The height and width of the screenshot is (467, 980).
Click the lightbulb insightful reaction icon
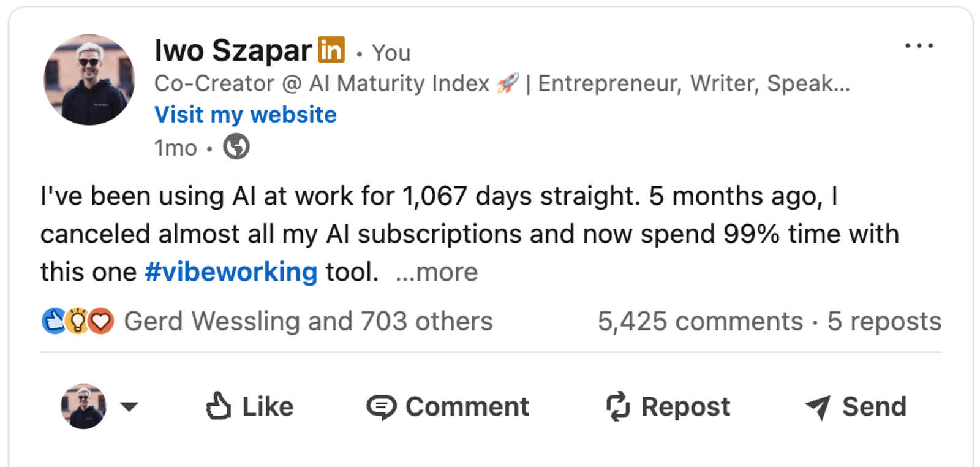coord(77,321)
